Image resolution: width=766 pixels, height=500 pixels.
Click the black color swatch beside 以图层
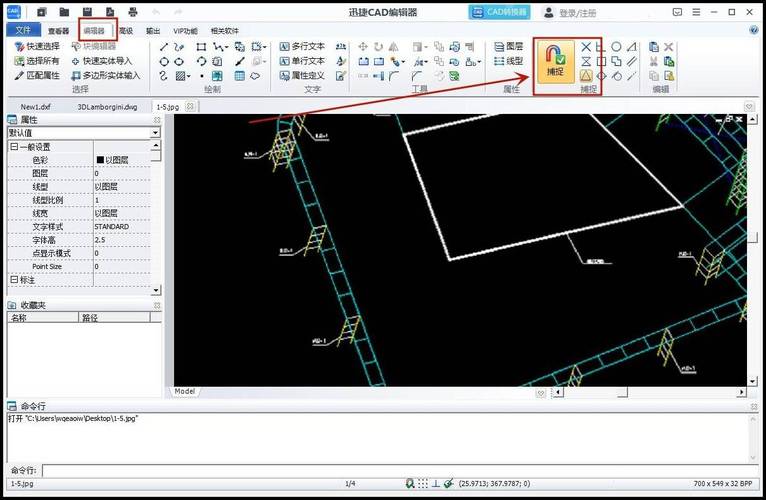100,160
